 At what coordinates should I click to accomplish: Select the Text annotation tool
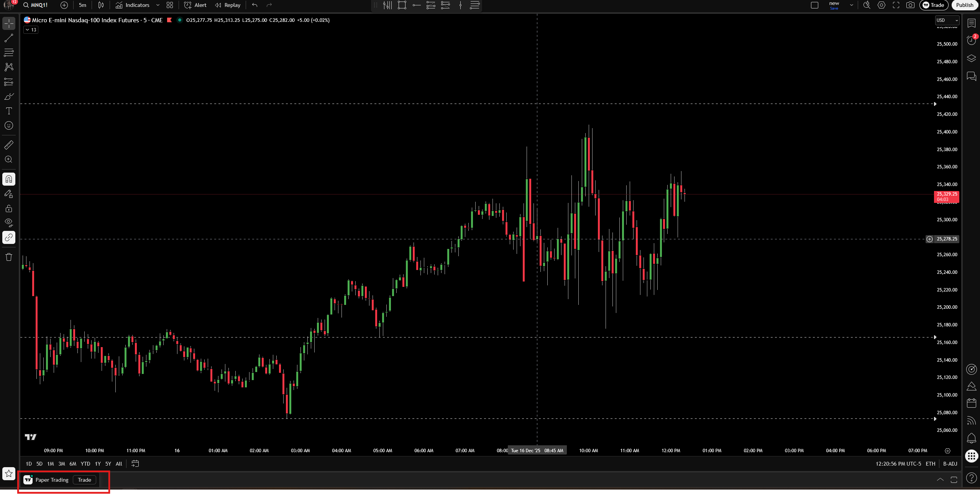[8, 112]
